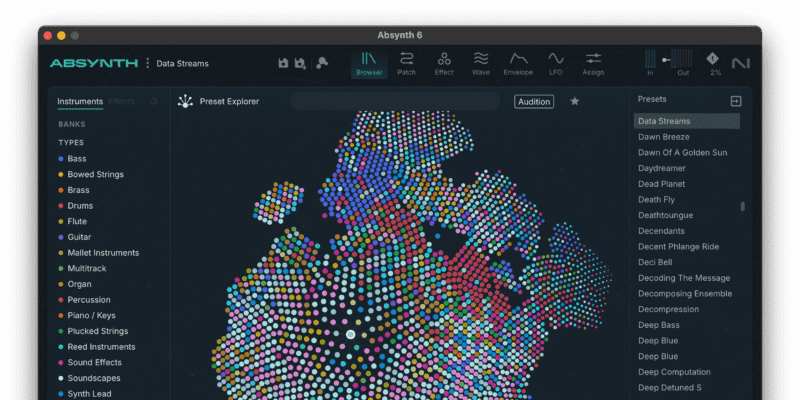Switch to the Effects tab
800x400 pixels.
(x=121, y=102)
